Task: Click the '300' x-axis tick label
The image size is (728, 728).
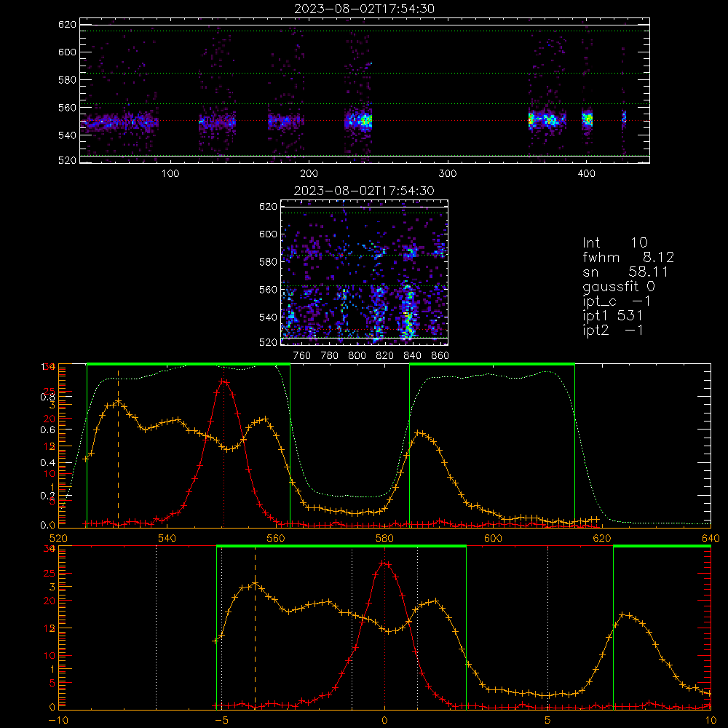Action: [448, 174]
